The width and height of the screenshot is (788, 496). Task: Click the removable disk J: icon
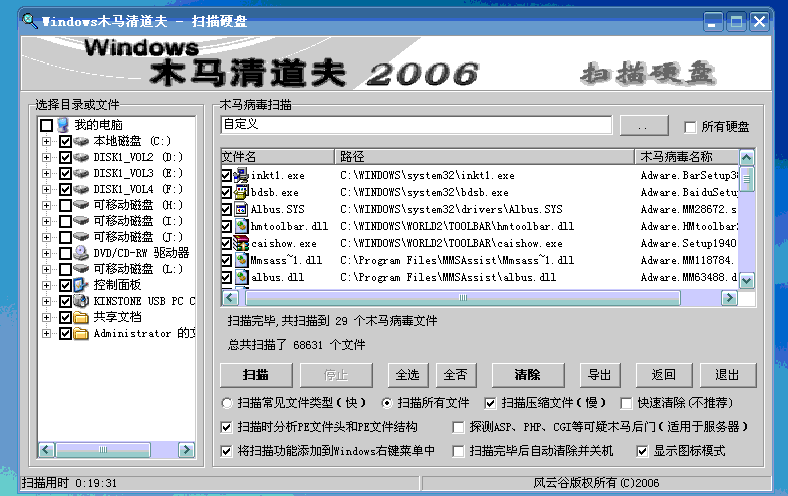coord(81,237)
